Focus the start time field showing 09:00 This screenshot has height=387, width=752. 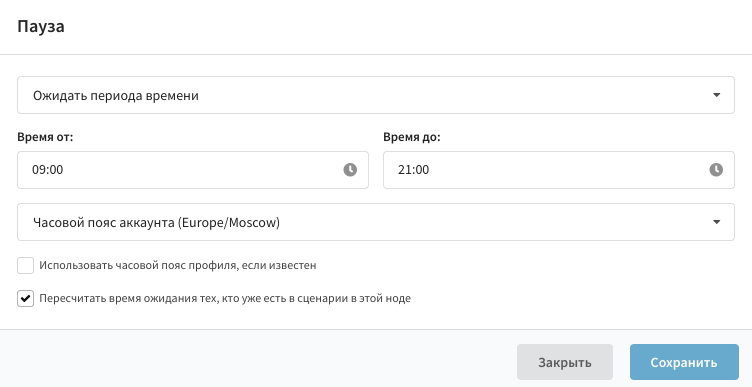193,170
